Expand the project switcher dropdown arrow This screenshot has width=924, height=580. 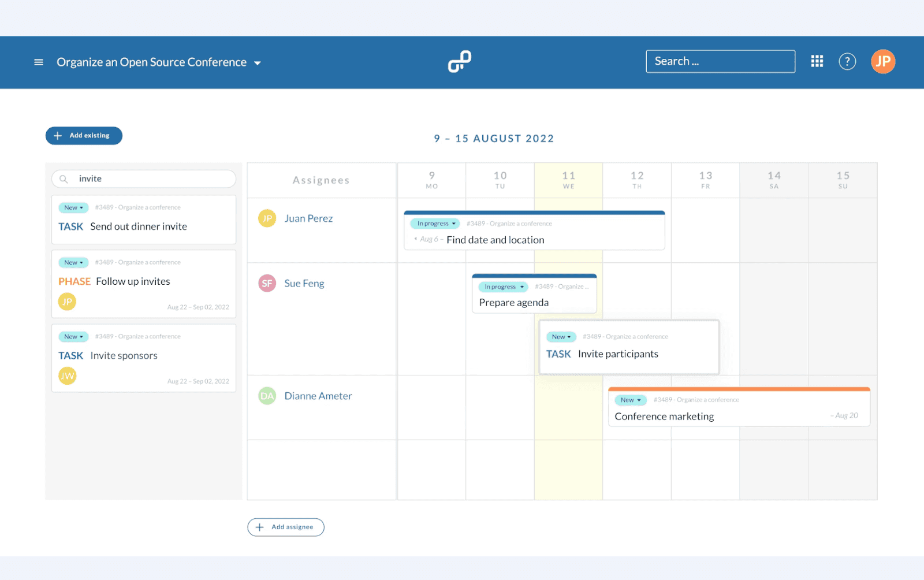pyautogui.click(x=258, y=62)
